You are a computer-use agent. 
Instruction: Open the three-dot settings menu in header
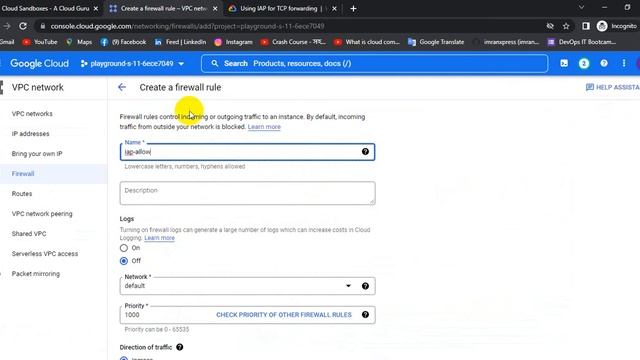point(624,63)
